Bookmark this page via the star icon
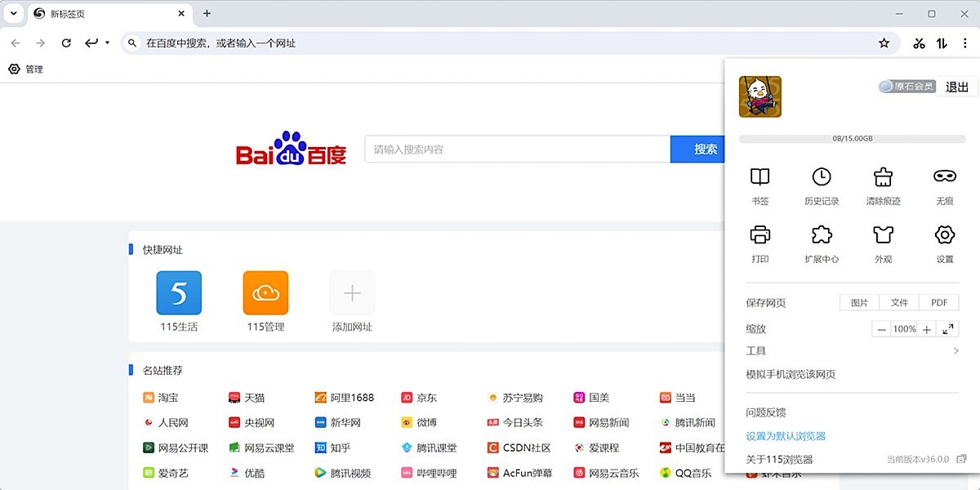This screenshot has width=980, height=490. tap(884, 43)
